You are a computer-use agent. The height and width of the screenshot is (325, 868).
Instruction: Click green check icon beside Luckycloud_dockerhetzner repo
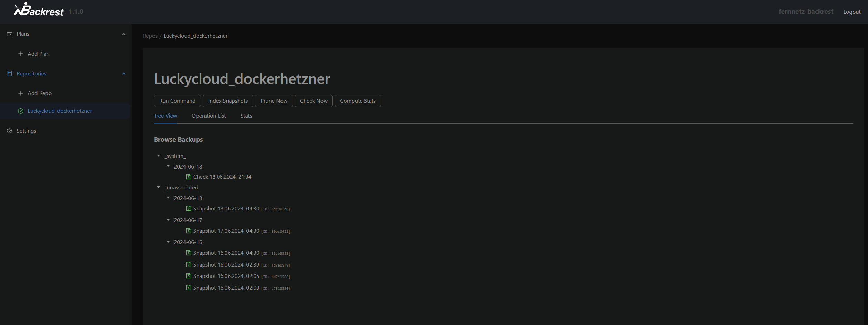(21, 111)
